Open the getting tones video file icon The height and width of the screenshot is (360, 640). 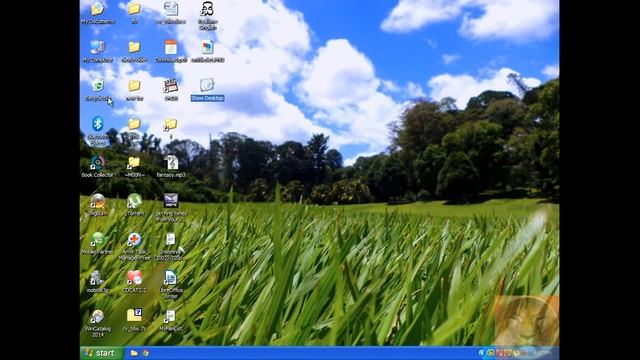click(x=171, y=201)
